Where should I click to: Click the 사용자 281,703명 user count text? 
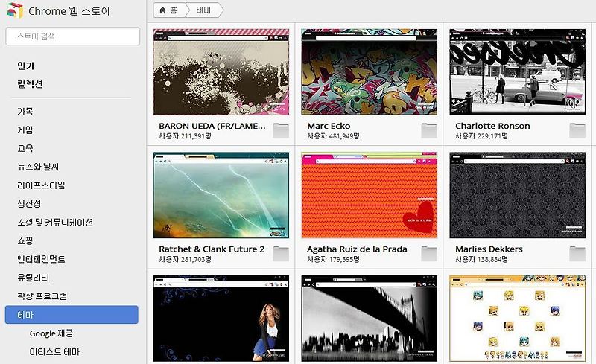185,260
